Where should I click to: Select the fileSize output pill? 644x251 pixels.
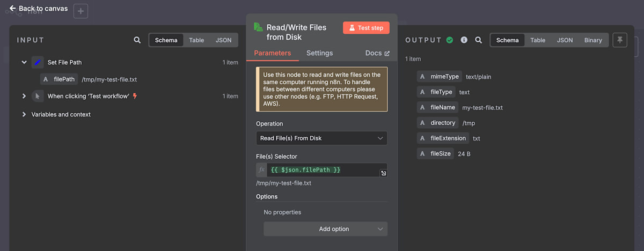[x=436, y=154]
